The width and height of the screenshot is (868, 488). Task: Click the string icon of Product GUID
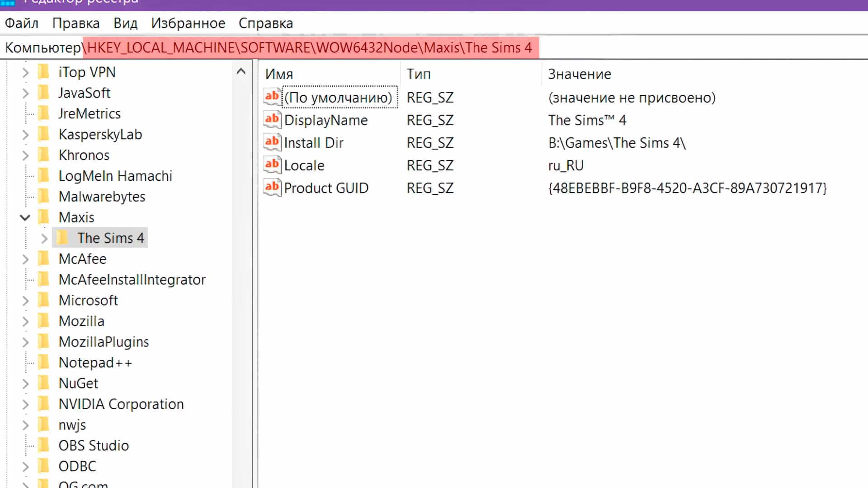(x=272, y=187)
